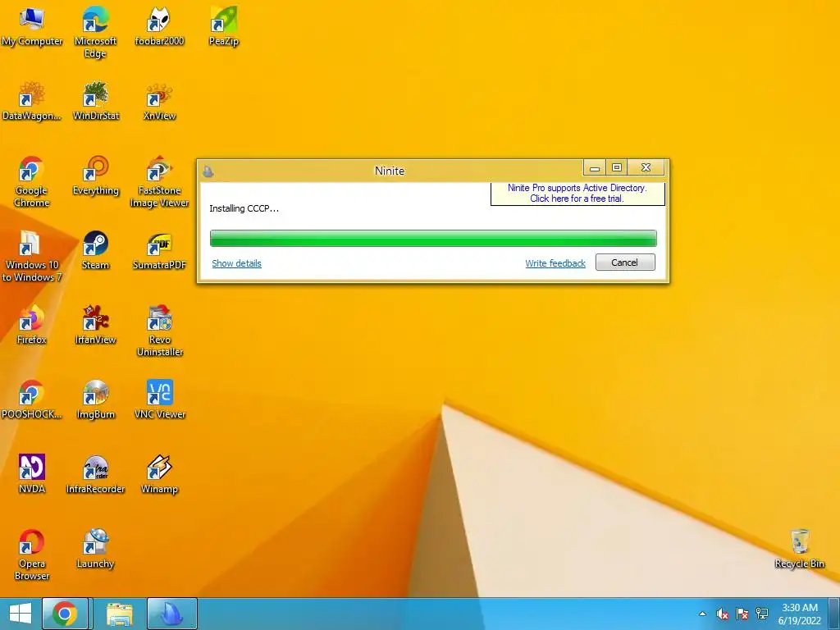Launch Microsoft Edge from desktop
This screenshot has height=630, width=840.
tap(95, 32)
